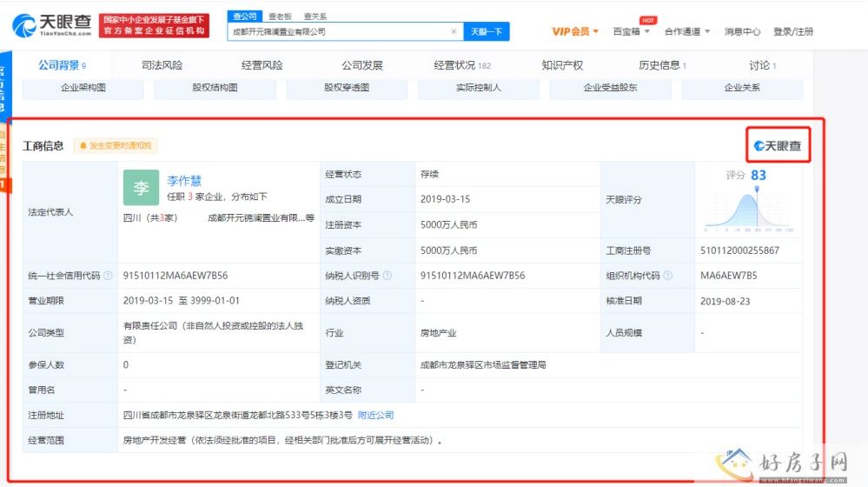Click the 经营状态 value 存续

429,174
